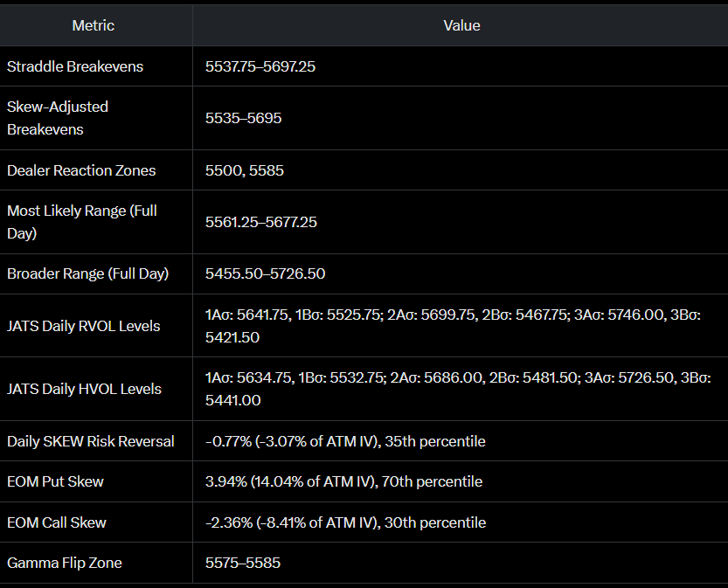The image size is (728, 588).
Task: Click the Metric column header
Action: click(93, 25)
